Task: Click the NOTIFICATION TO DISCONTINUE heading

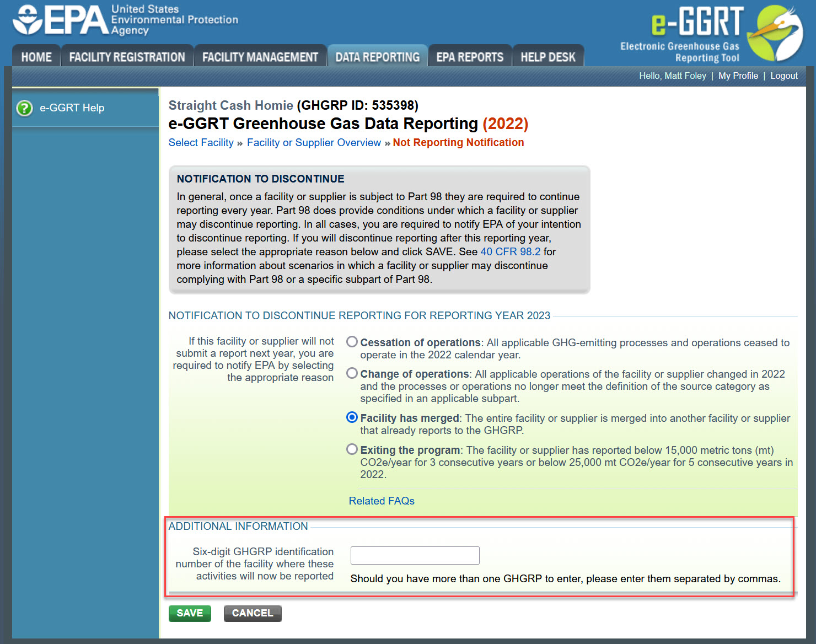Action: (261, 179)
